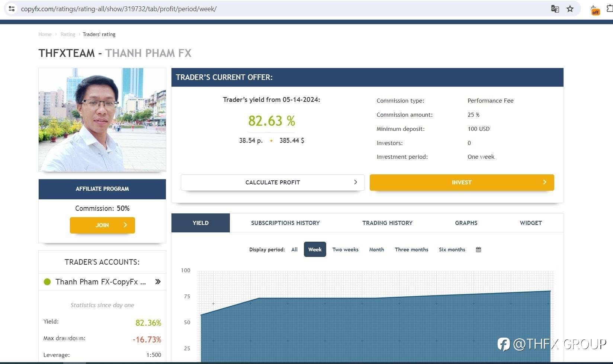Viewport: 613px width, 364px height.
Task: Set display period to All
Action: tap(294, 249)
